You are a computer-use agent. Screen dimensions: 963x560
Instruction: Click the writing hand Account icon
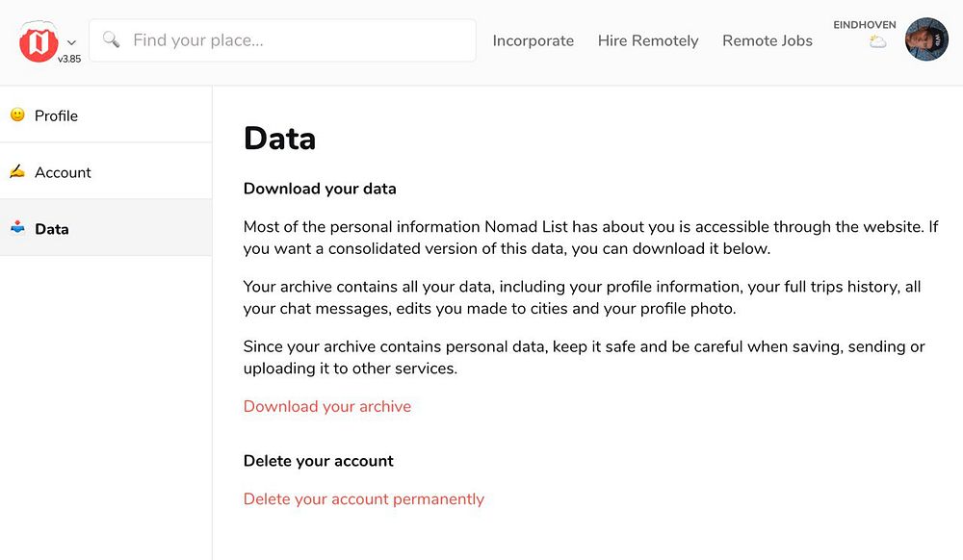pos(17,171)
